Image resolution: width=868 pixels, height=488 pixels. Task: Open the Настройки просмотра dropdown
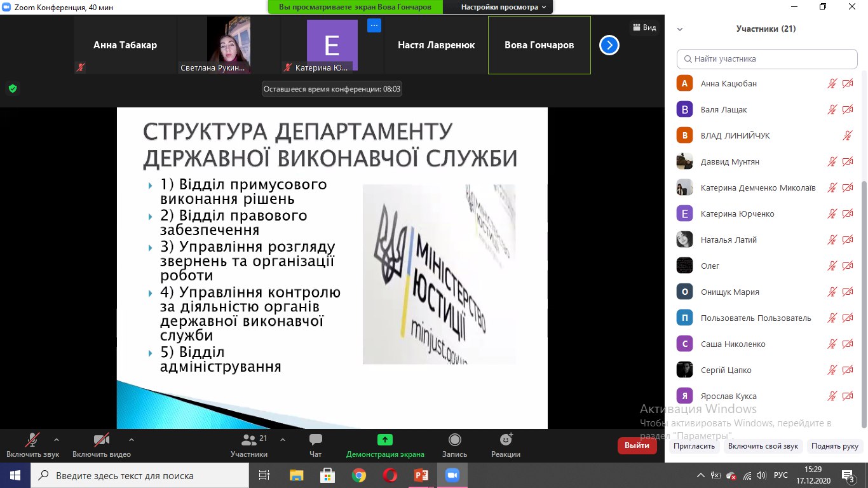coord(503,7)
